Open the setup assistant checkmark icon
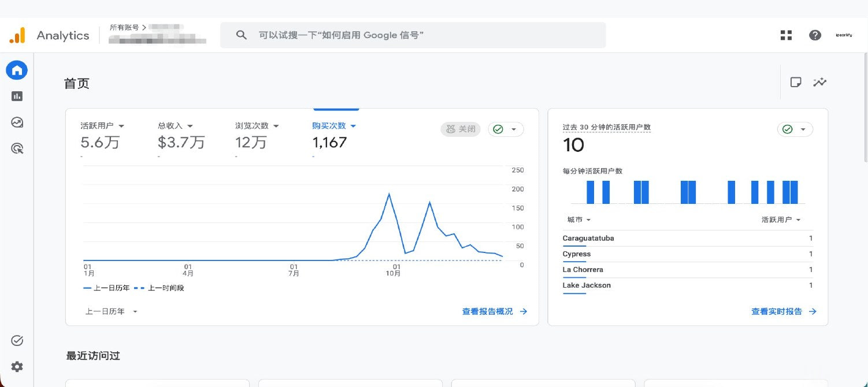This screenshot has width=868, height=387. (x=17, y=341)
